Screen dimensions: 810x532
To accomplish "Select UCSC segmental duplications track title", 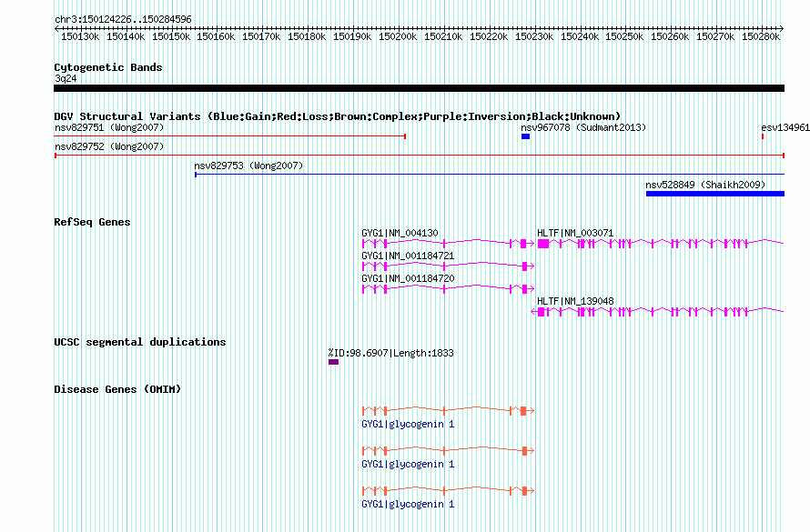I will [x=140, y=342].
